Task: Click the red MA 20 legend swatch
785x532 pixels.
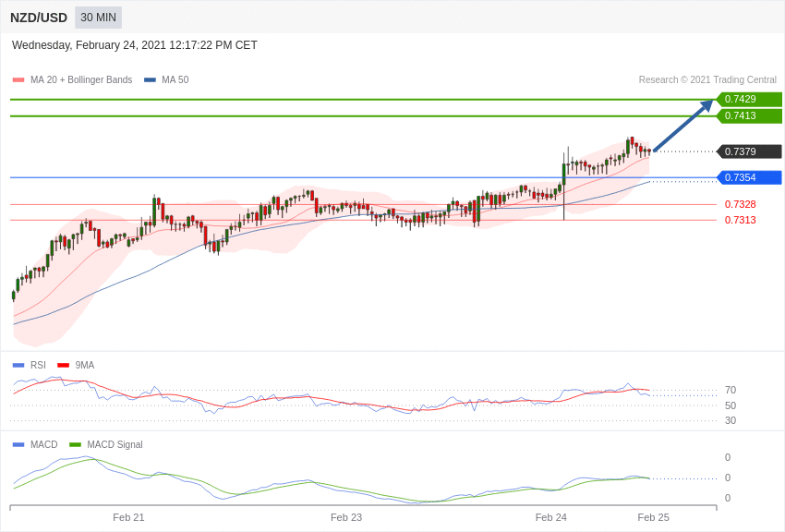Action: 18,80
